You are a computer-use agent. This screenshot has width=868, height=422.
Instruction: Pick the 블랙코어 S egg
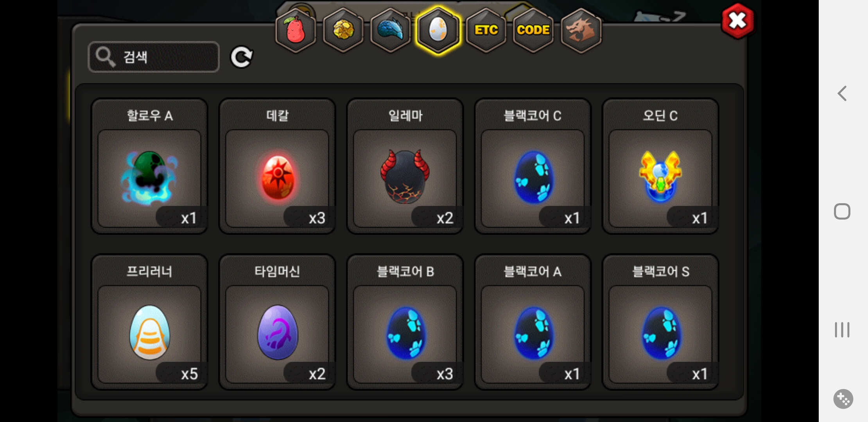click(660, 322)
